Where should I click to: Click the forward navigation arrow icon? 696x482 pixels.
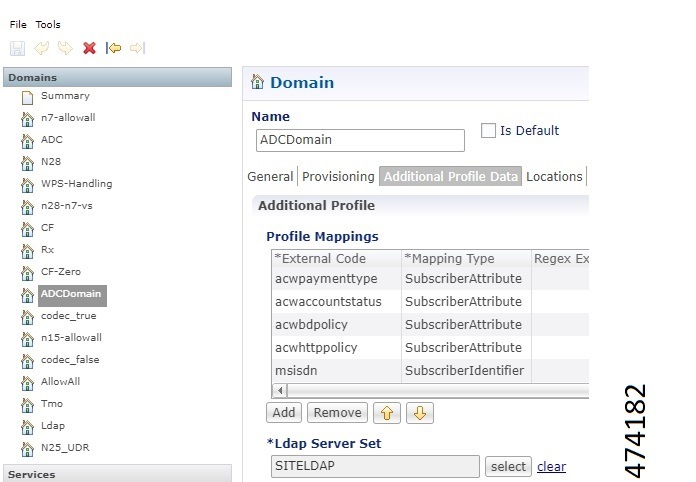click(x=137, y=47)
